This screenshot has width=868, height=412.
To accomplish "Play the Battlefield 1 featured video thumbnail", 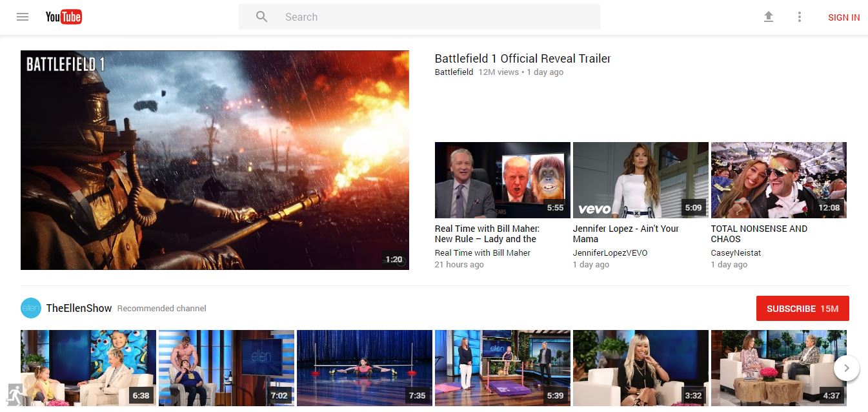I will click(214, 160).
